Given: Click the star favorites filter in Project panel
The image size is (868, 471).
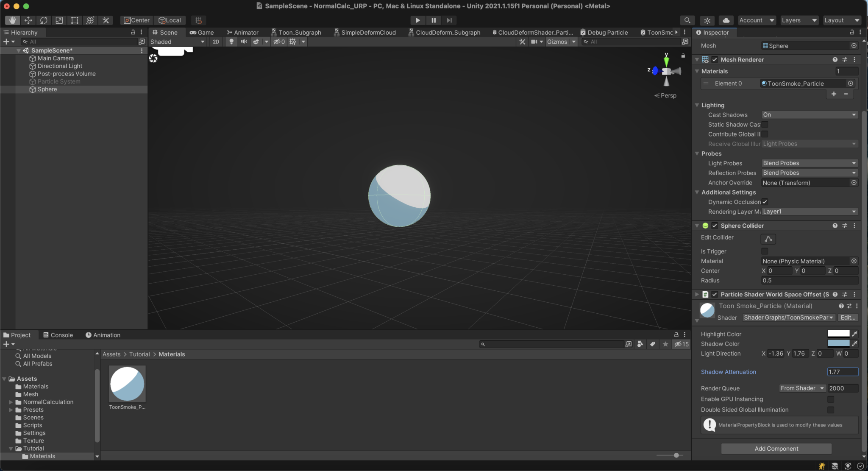Looking at the screenshot, I should 665,344.
